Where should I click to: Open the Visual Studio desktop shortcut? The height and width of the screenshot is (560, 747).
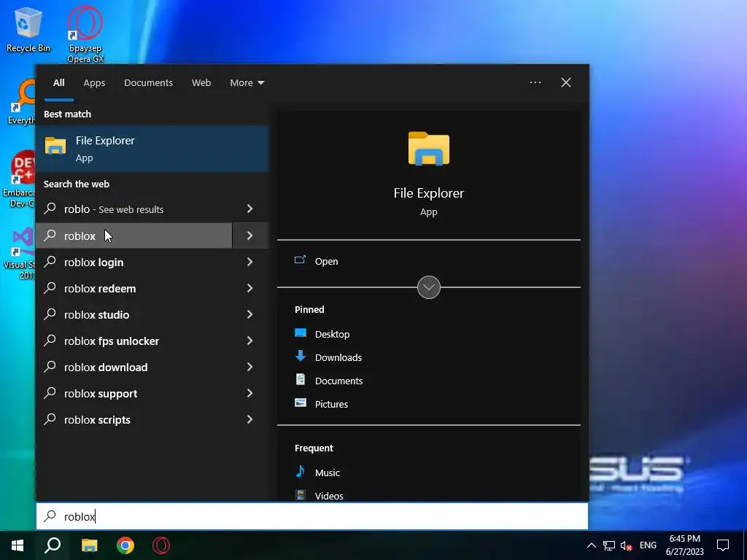point(19,252)
